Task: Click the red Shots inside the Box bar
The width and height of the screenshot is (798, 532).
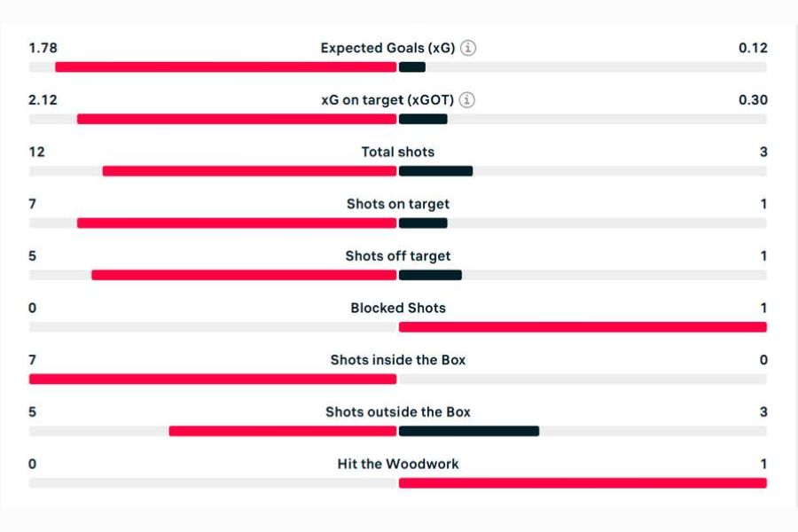Action: point(213,379)
